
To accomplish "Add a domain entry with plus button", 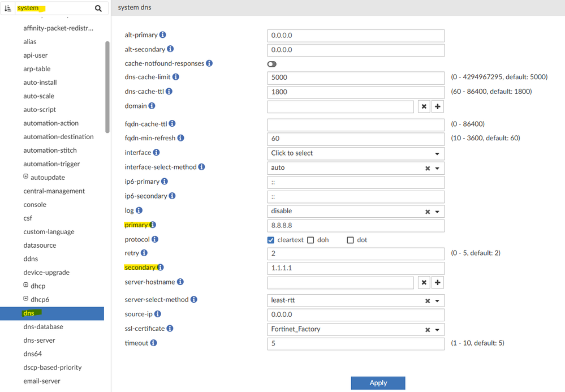I will 438,106.
